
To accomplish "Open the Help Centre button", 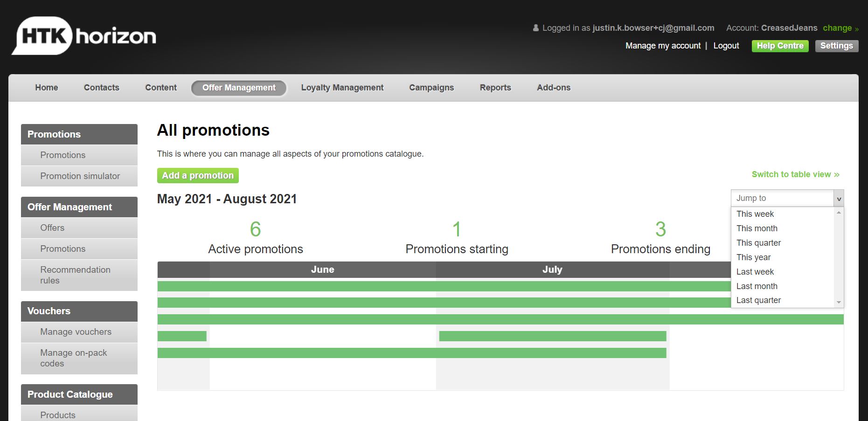I will click(780, 46).
